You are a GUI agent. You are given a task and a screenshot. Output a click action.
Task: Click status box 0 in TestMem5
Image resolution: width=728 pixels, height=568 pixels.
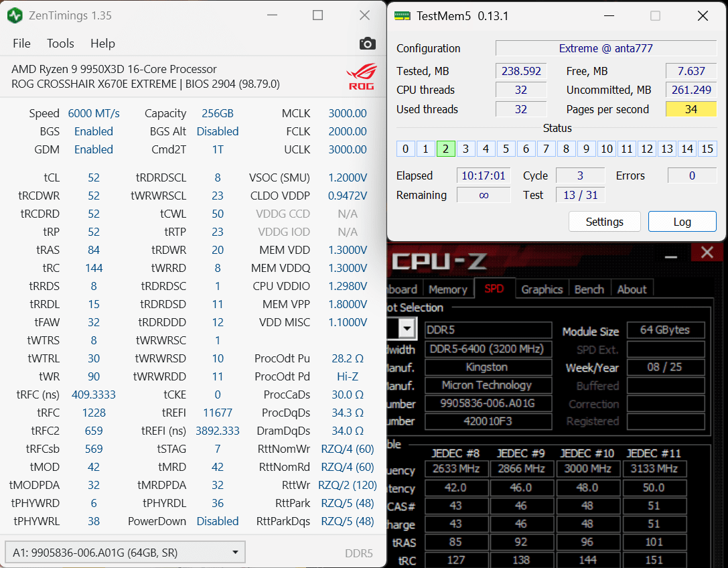(x=405, y=149)
